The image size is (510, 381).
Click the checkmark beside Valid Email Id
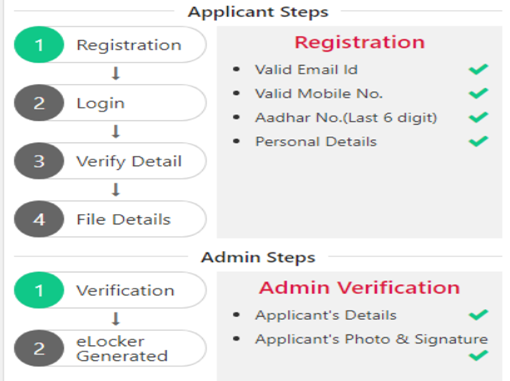click(478, 69)
